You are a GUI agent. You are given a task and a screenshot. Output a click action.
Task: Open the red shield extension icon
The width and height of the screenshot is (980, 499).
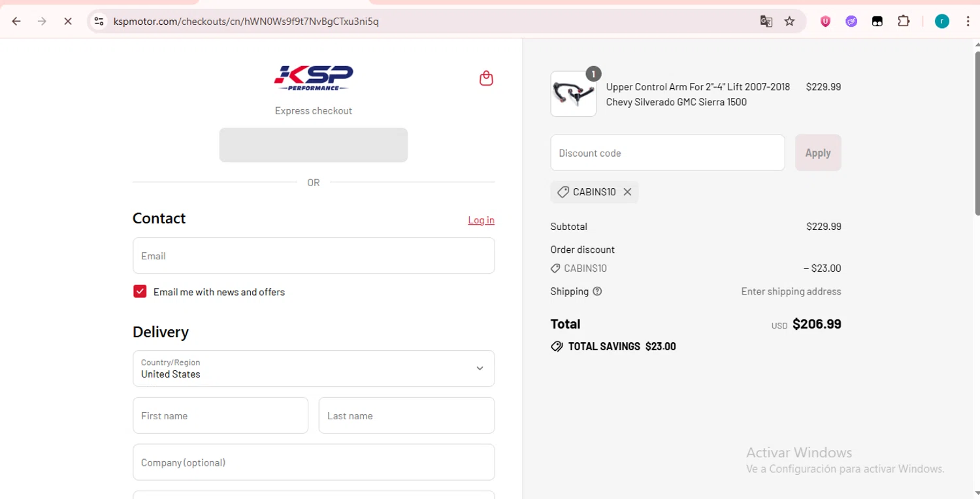click(826, 22)
